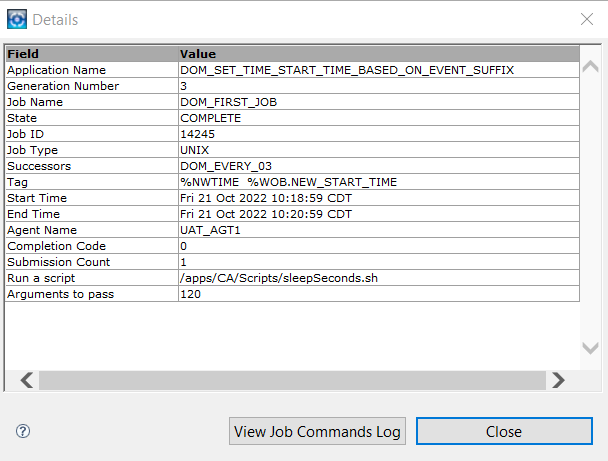Viewport: 608px width, 461px height.
Task: Click the left arrow of horizontal scrollbar
Action: point(26,380)
